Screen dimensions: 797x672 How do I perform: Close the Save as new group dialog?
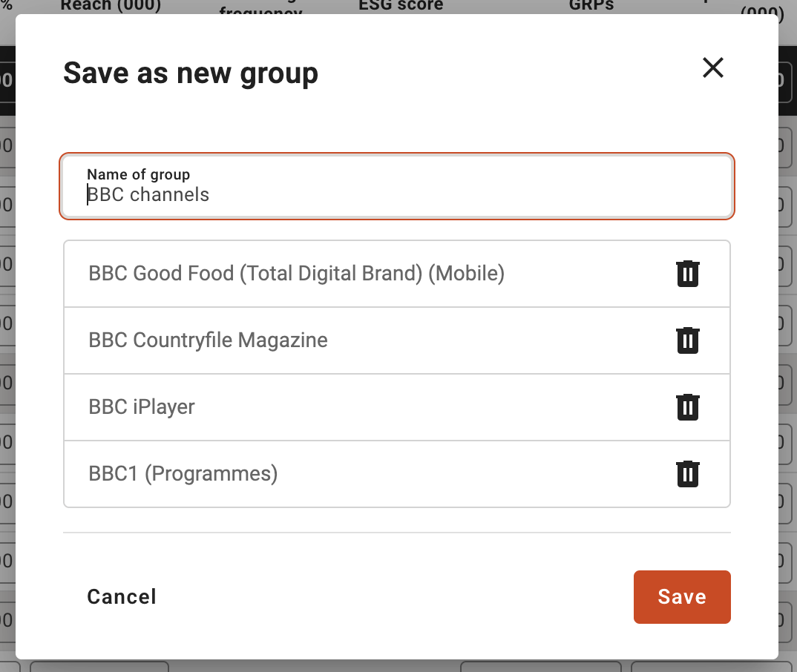(712, 67)
